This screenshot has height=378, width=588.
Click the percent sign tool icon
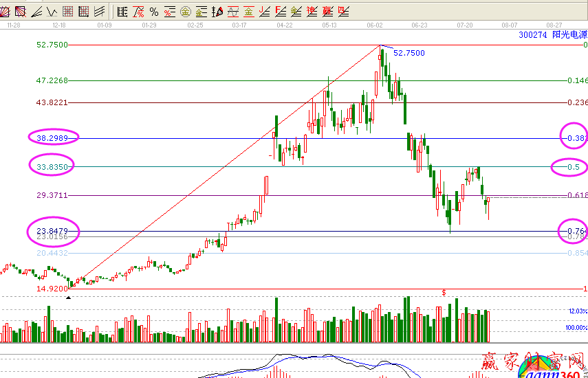(x=153, y=11)
